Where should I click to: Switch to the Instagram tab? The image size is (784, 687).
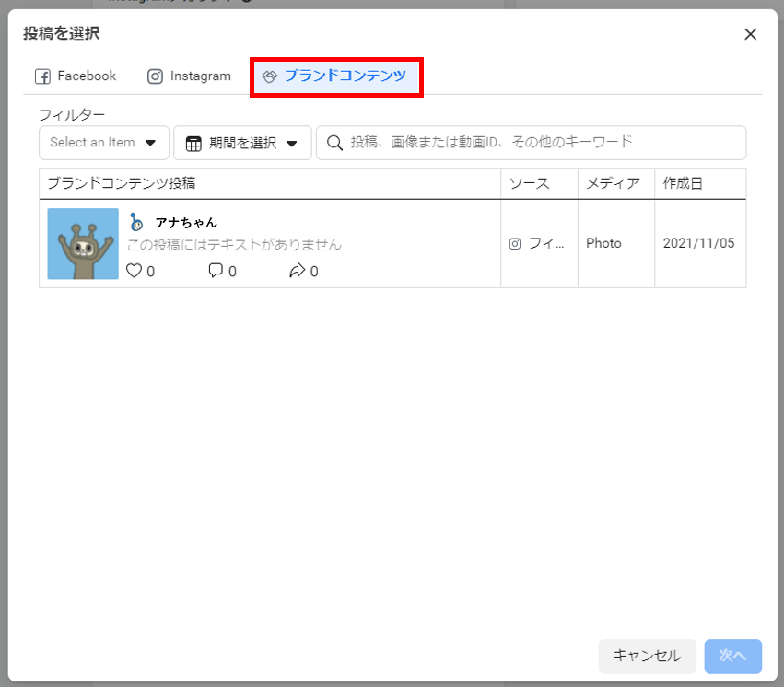[x=189, y=76]
